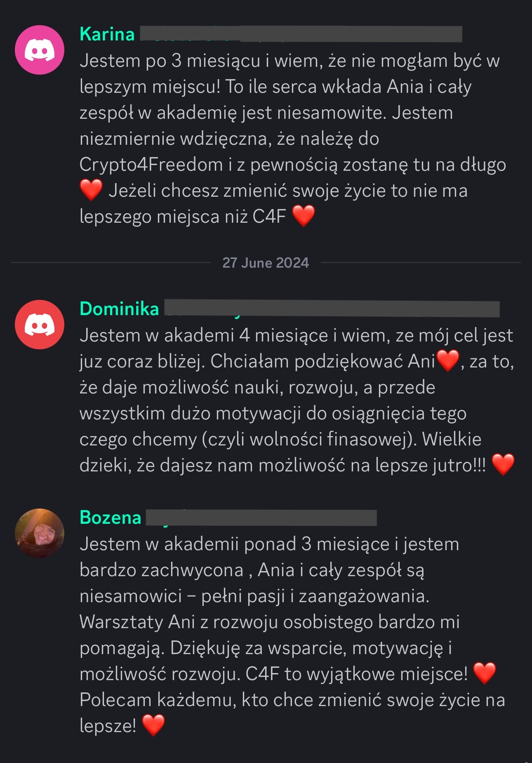Click heart emoji before 'Jeżeli chcesz zmienić'
The image size is (532, 763).
click(91, 190)
